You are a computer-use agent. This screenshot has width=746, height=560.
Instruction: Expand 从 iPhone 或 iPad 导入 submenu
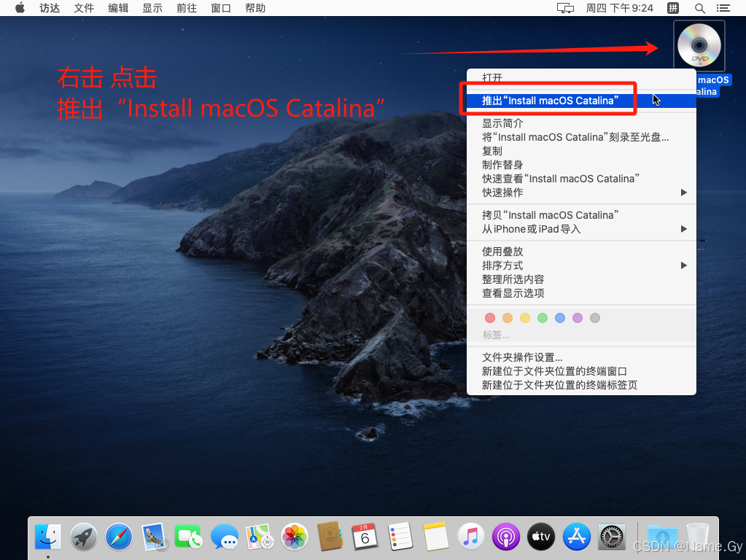tap(684, 229)
